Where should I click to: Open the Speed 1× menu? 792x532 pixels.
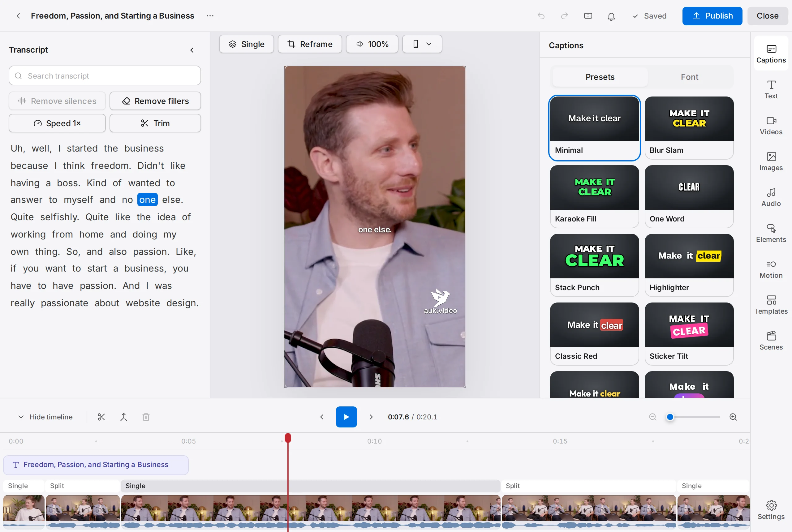[57, 123]
